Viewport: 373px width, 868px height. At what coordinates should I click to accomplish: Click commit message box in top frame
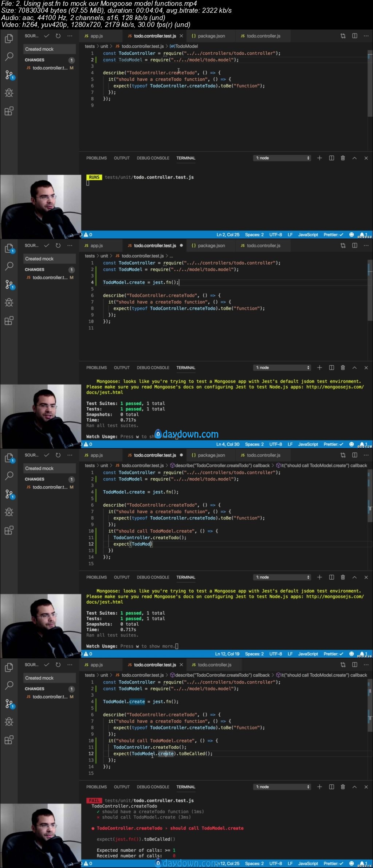coord(50,49)
